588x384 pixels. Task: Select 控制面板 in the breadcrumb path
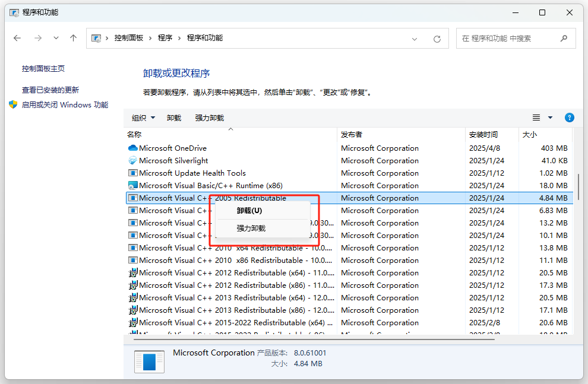[x=129, y=38]
